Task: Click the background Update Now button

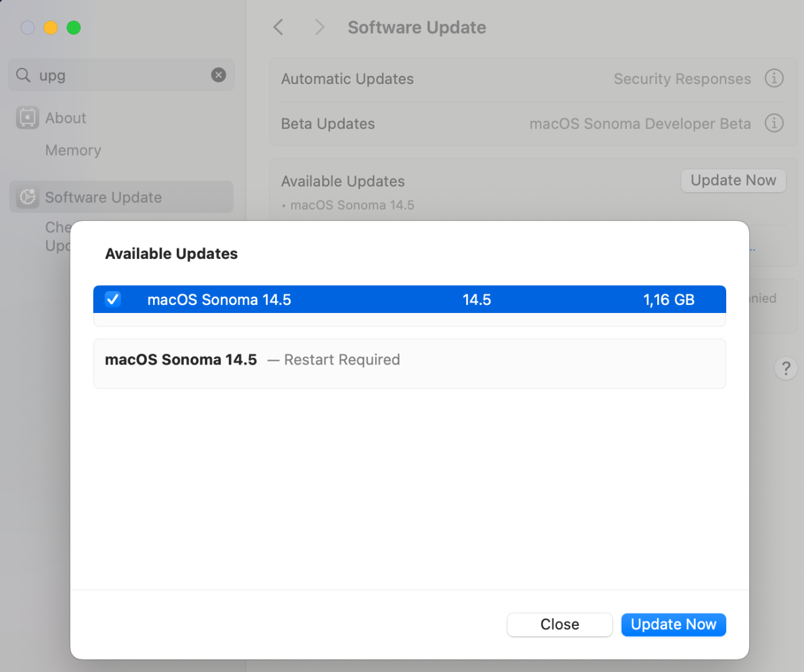Action: tap(733, 180)
